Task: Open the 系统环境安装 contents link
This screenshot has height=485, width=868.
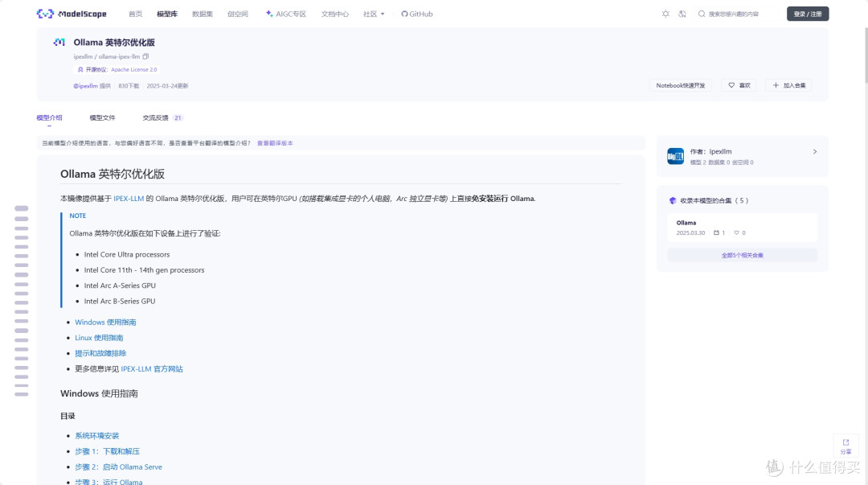Action: [x=97, y=436]
